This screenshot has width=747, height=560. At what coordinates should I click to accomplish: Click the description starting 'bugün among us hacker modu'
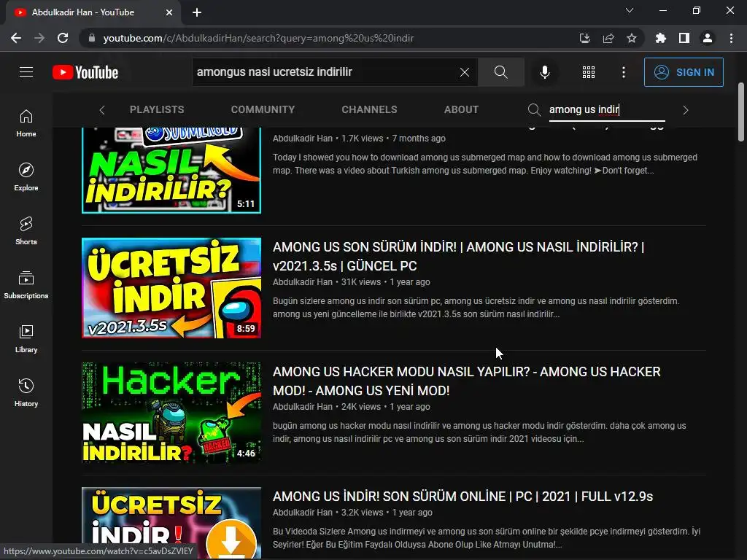[x=479, y=432]
